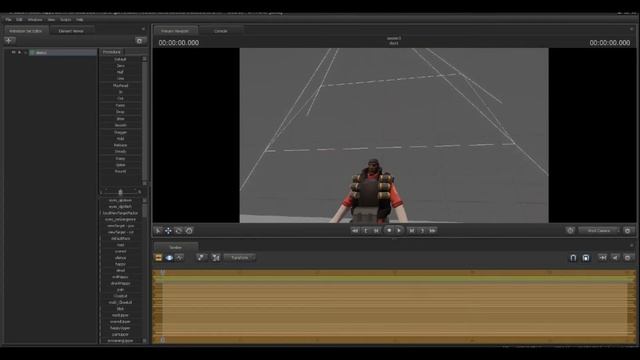Click the right 00:00:00.000 timecode field
The image size is (640, 360).
coord(609,43)
